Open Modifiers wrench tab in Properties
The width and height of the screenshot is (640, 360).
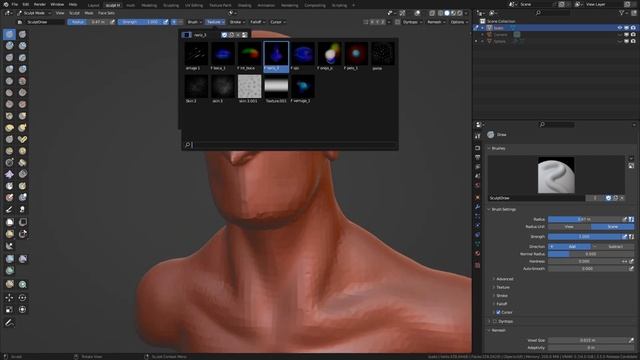[x=478, y=207]
